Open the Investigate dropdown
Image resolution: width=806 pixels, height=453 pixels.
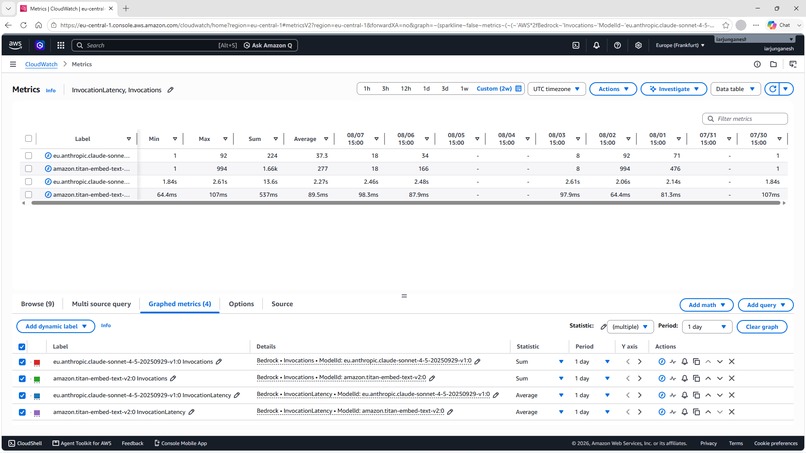coord(674,89)
